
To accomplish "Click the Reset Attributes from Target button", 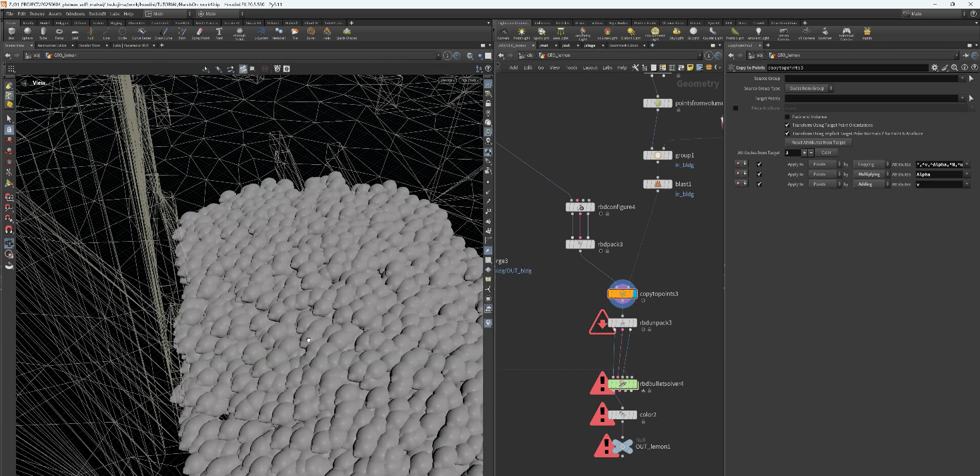I will click(x=819, y=143).
